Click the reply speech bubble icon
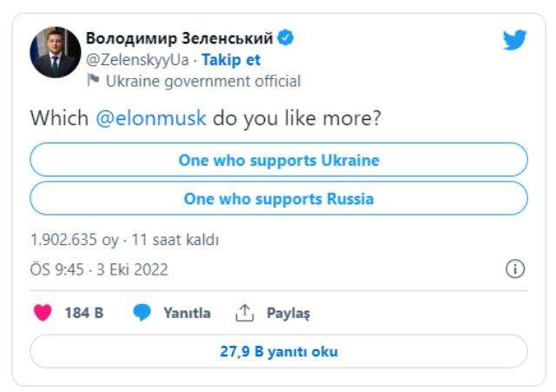Screen dimensions: 556x392 click(x=142, y=313)
